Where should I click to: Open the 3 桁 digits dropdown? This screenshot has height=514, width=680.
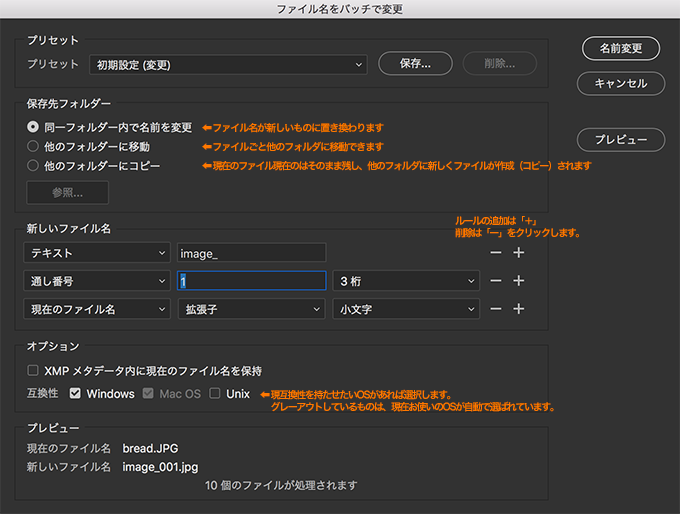click(x=406, y=281)
